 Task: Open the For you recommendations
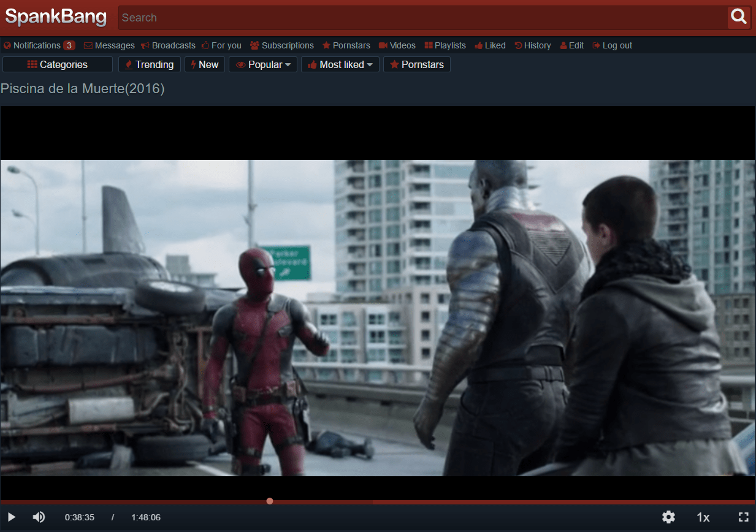pyautogui.click(x=221, y=45)
